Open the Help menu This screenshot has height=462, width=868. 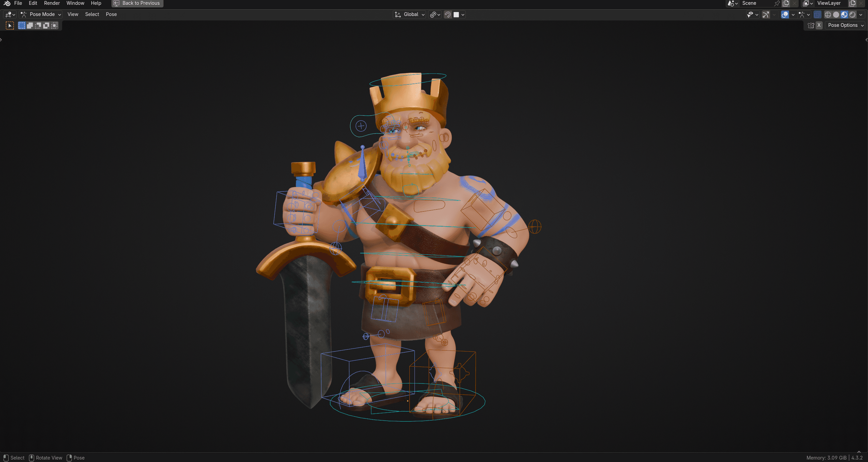click(96, 3)
